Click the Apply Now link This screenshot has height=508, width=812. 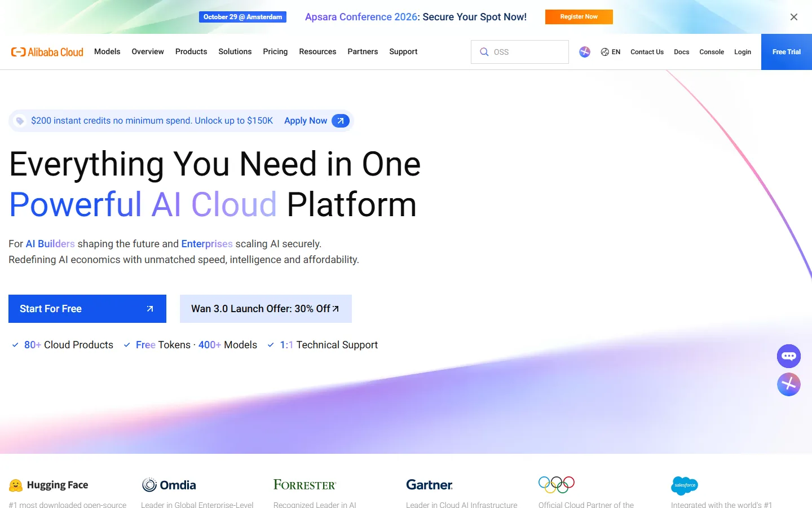[x=306, y=121]
